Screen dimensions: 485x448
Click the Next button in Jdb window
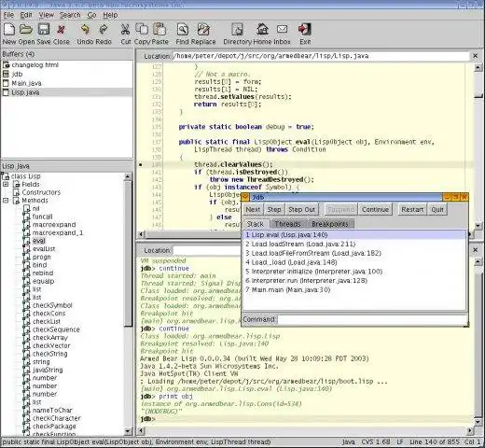253,209
